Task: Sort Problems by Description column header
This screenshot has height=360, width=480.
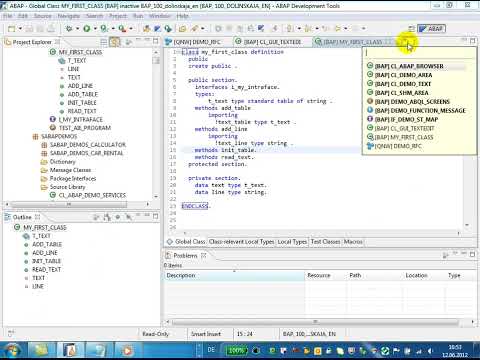Action: coord(234,275)
